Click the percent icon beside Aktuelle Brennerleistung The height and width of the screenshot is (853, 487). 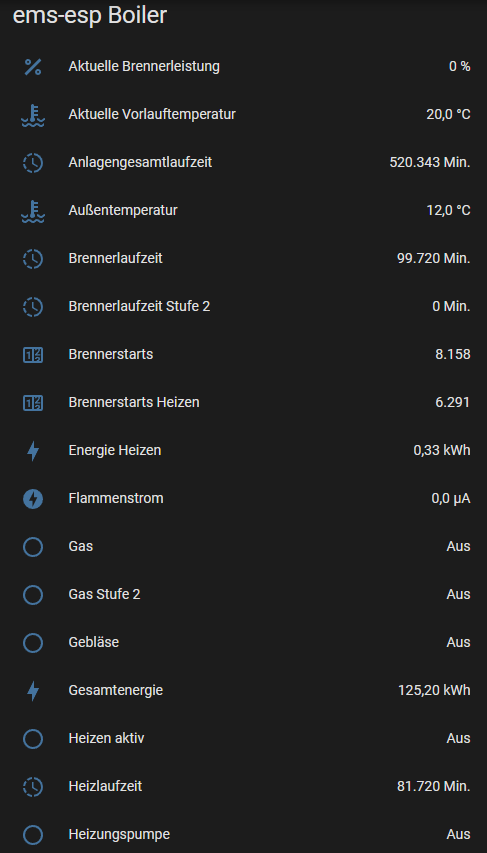33,67
